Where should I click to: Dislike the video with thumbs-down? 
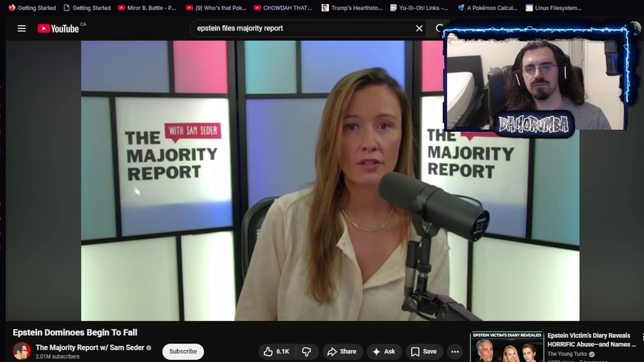[x=306, y=351]
